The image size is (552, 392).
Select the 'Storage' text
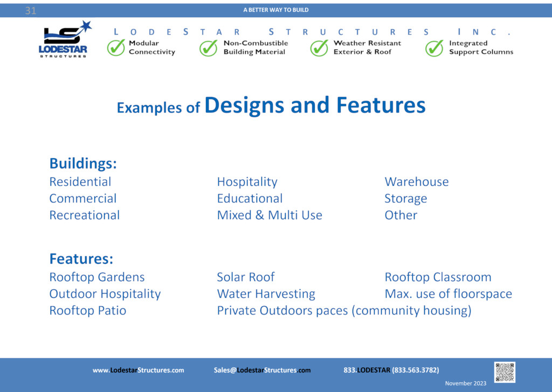click(405, 199)
